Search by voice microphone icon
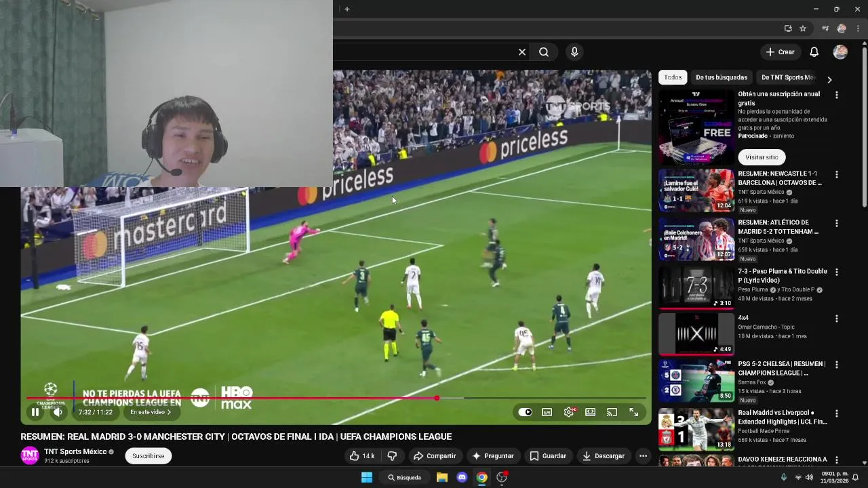Screen dimensions: 868x488 pyautogui.click(x=574, y=52)
